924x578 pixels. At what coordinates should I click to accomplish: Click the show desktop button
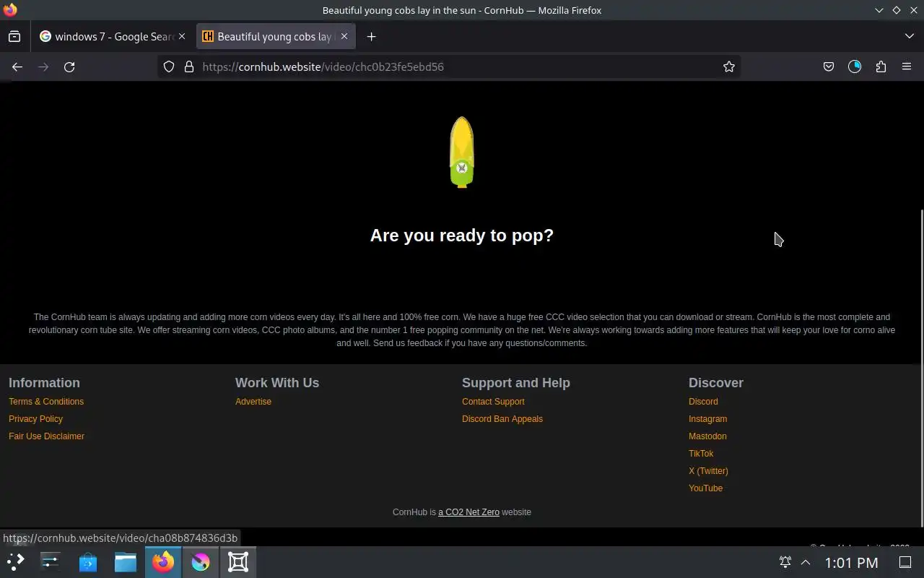[x=905, y=562]
